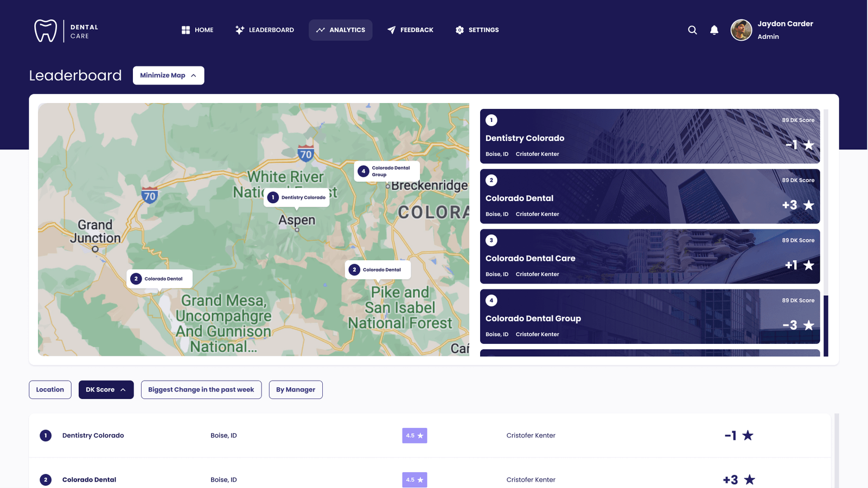Image resolution: width=868 pixels, height=488 pixels.
Task: Click the star in Dentistry Colorado table row
Action: pos(748,435)
